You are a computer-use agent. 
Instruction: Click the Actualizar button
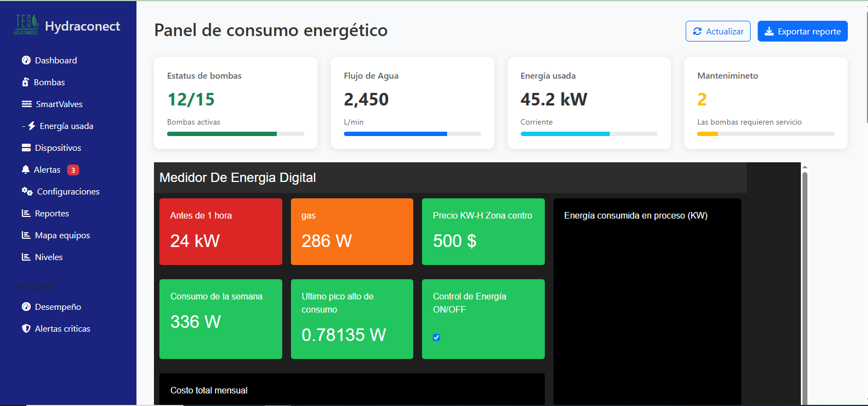click(718, 31)
